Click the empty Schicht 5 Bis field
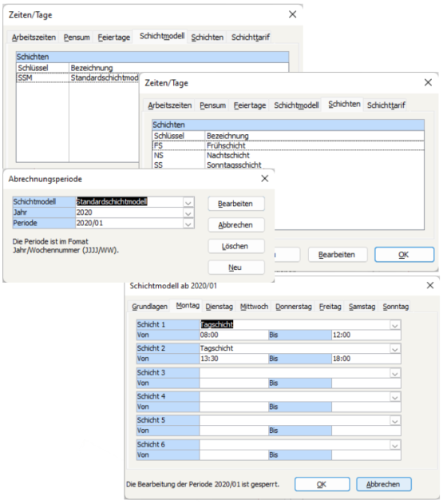Screen dimensions: 443x504 366,431
